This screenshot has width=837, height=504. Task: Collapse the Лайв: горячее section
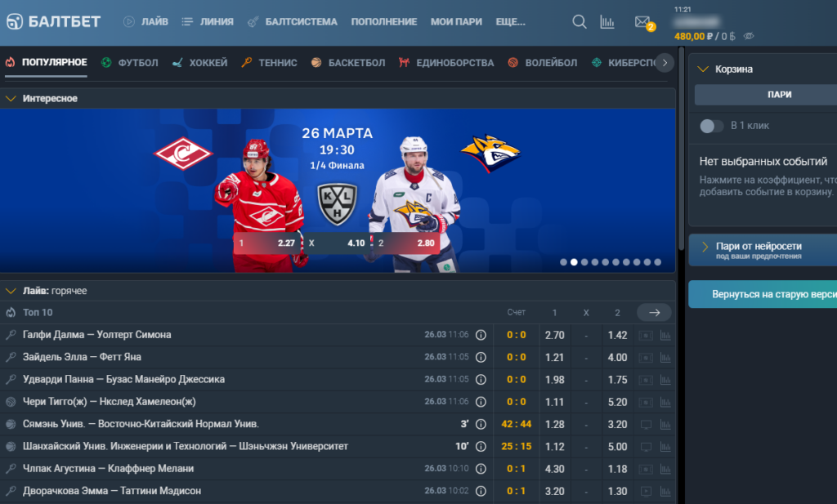click(x=11, y=291)
